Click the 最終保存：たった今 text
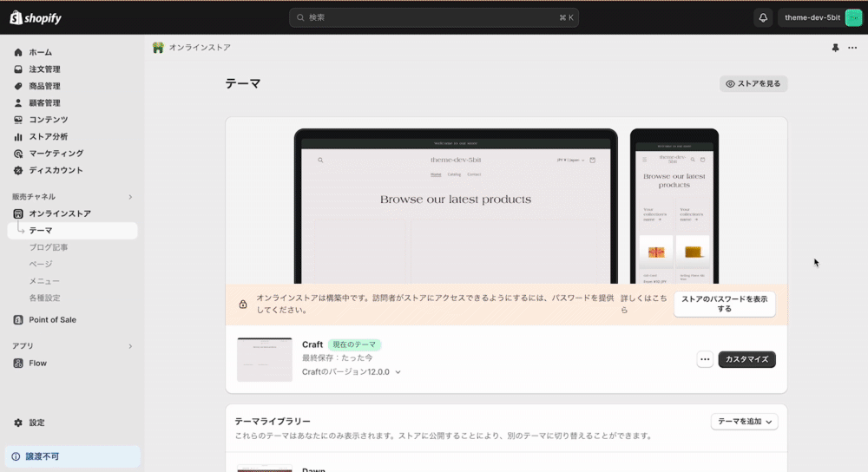The image size is (868, 472). coord(337,358)
